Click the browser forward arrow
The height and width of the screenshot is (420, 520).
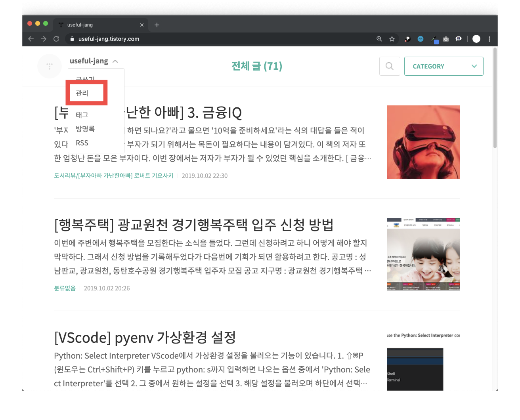tap(44, 39)
